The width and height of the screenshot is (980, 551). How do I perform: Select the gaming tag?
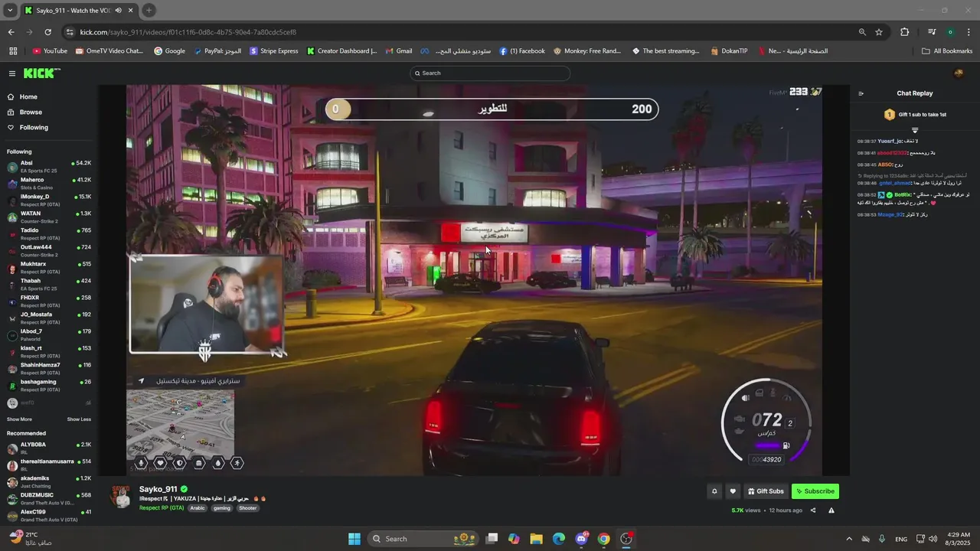222,508
